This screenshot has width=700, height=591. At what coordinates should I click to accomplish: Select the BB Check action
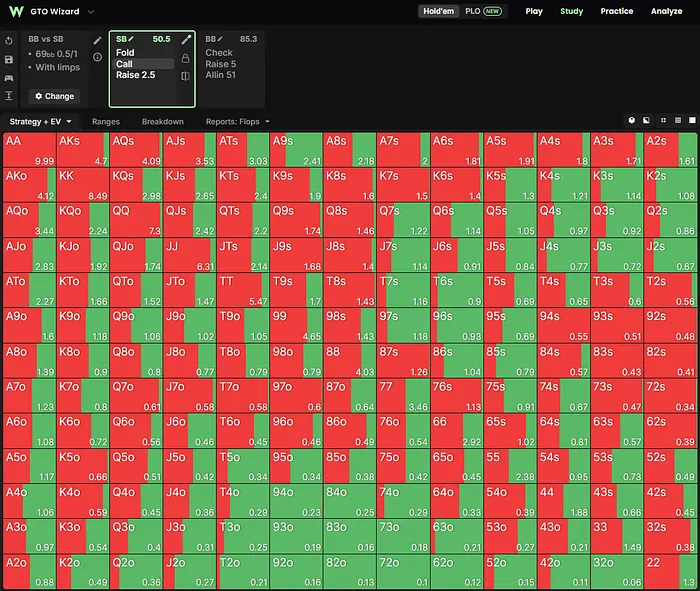tap(219, 53)
